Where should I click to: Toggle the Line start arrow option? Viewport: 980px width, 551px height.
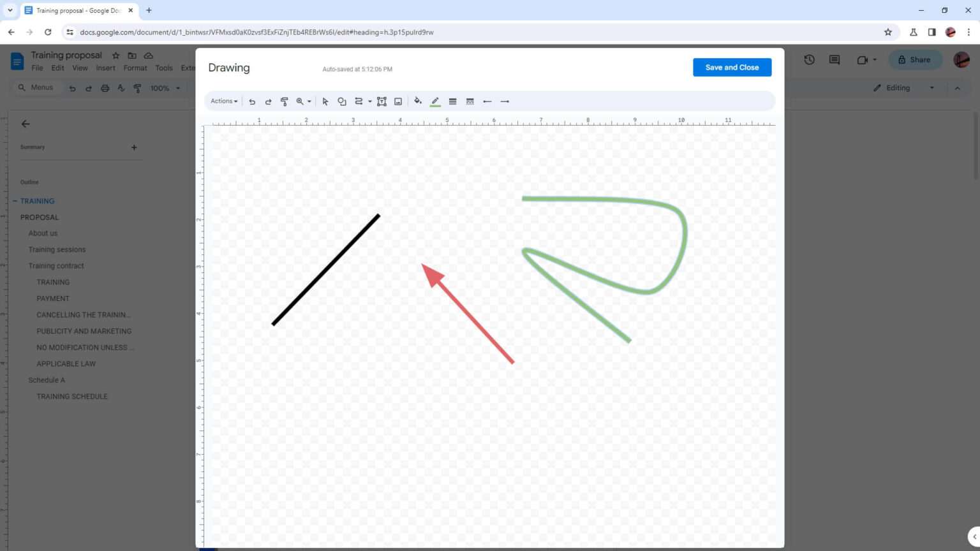[487, 101]
